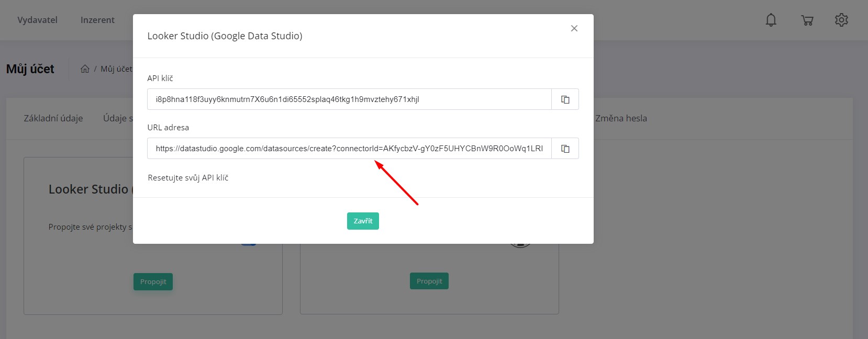Click Resetujte svůj API klíč link

click(x=188, y=178)
